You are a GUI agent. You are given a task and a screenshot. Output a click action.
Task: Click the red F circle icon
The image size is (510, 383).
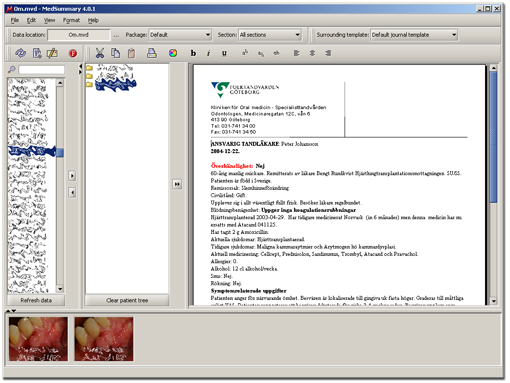[x=73, y=53]
